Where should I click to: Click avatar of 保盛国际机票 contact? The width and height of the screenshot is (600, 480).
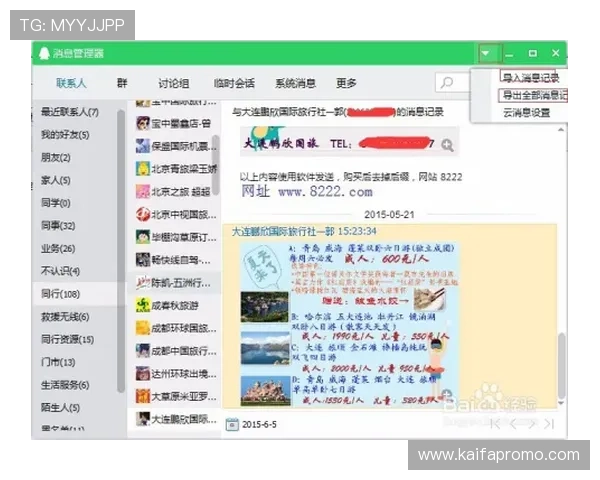tap(143, 146)
